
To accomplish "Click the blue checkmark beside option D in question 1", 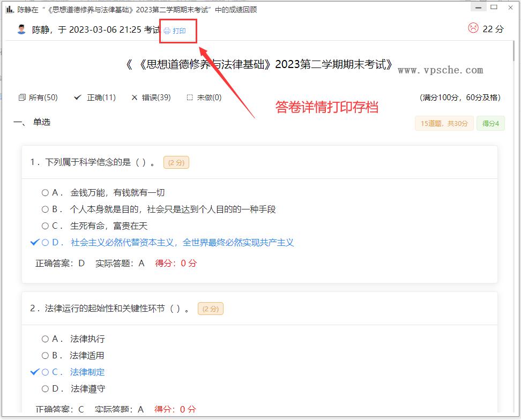I will pos(34,242).
